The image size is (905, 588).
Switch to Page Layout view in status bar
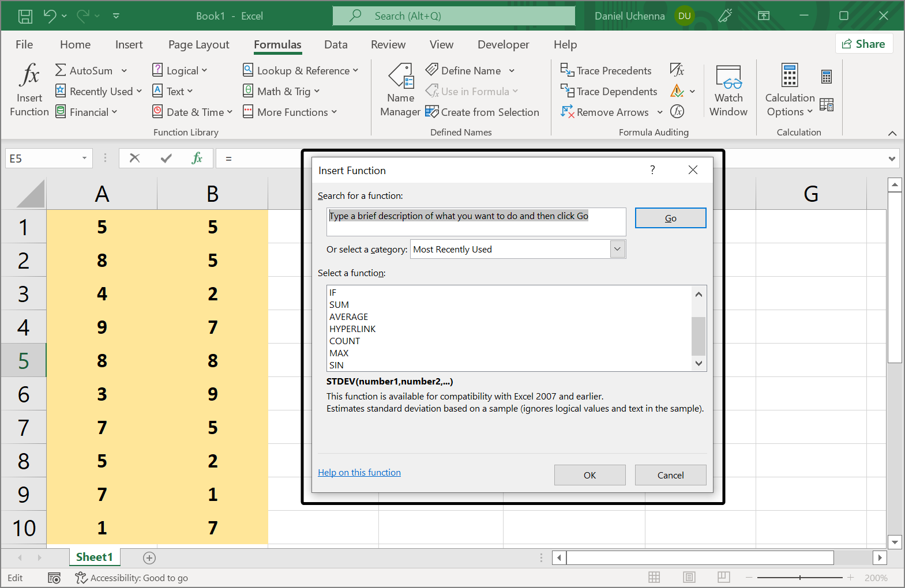[689, 577]
